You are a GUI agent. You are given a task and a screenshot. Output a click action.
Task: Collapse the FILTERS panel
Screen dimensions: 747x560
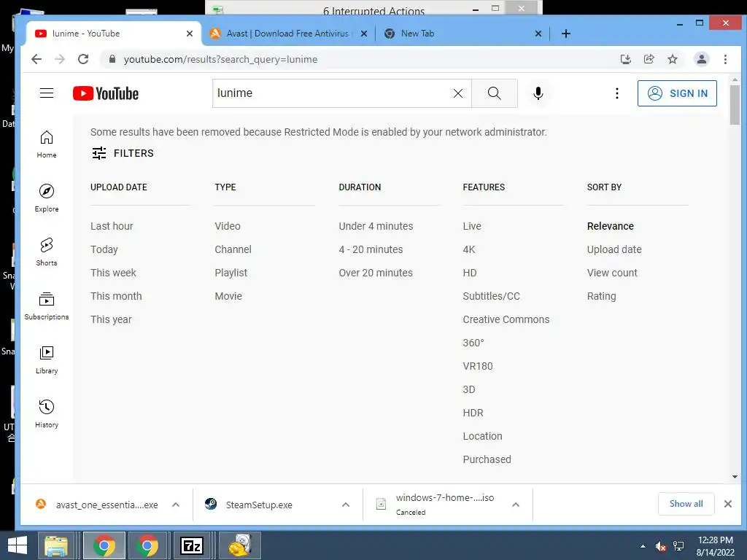pyautogui.click(x=123, y=153)
